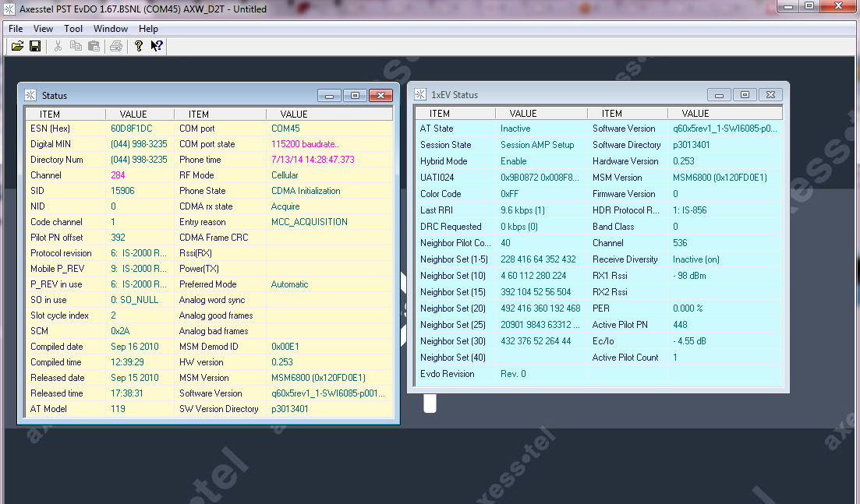The image size is (860, 504).
Task: Click the UATI024 row label
Action: 437,178
